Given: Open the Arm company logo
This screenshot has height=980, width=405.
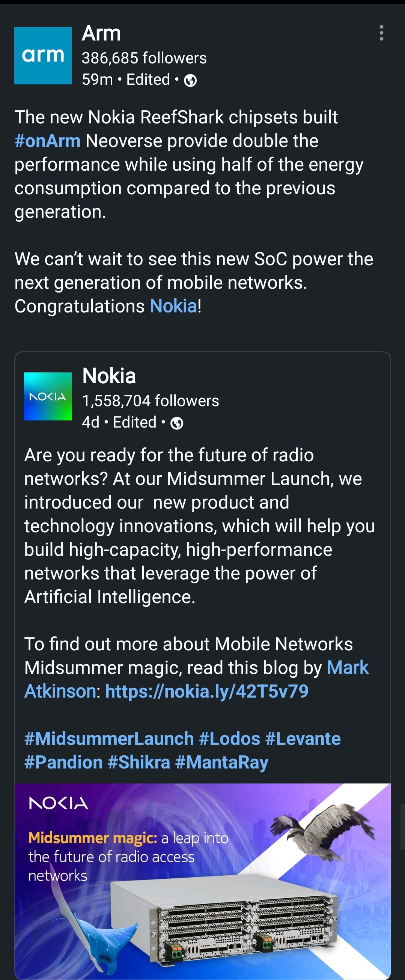Looking at the screenshot, I should click(x=43, y=56).
